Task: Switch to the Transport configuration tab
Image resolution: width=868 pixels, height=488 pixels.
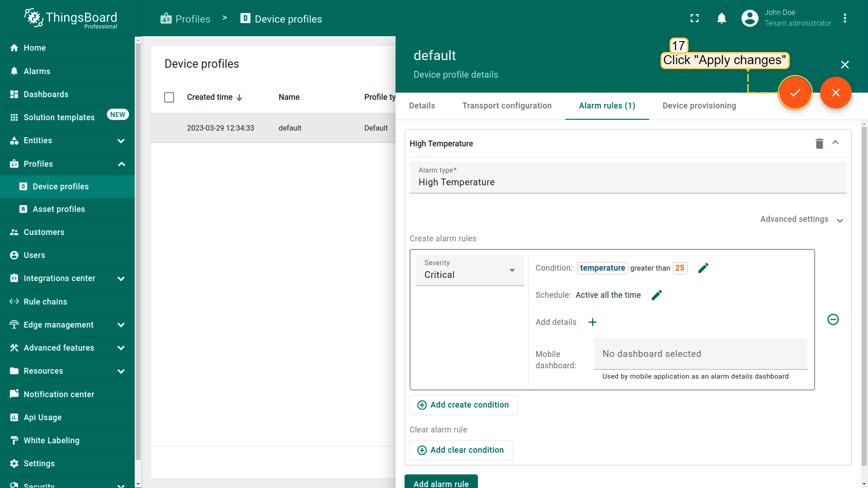Action: 507,106
